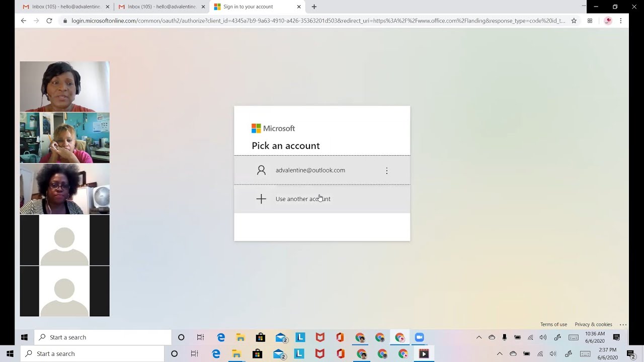The height and width of the screenshot is (362, 644).
Task: Go back in Chrome
Action: (x=23, y=21)
